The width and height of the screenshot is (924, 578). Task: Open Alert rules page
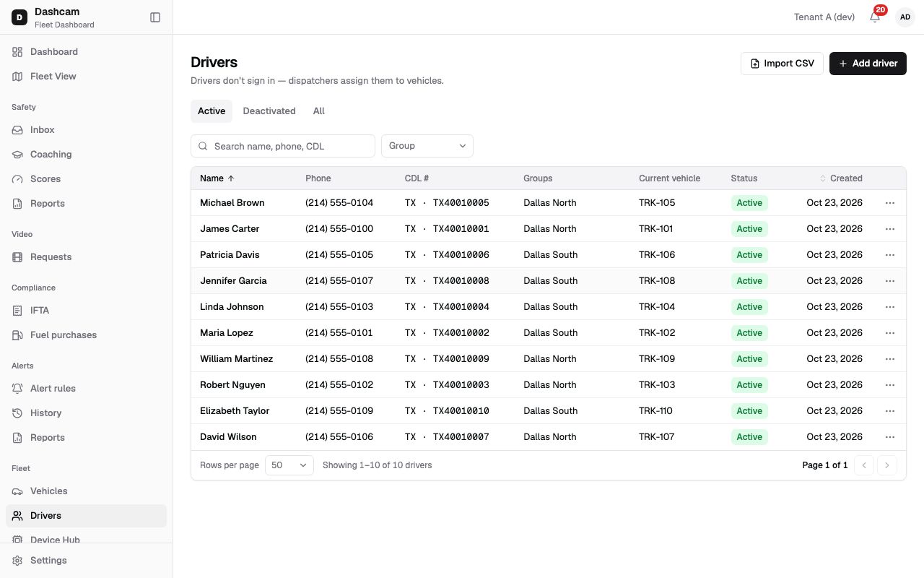[x=86, y=389]
